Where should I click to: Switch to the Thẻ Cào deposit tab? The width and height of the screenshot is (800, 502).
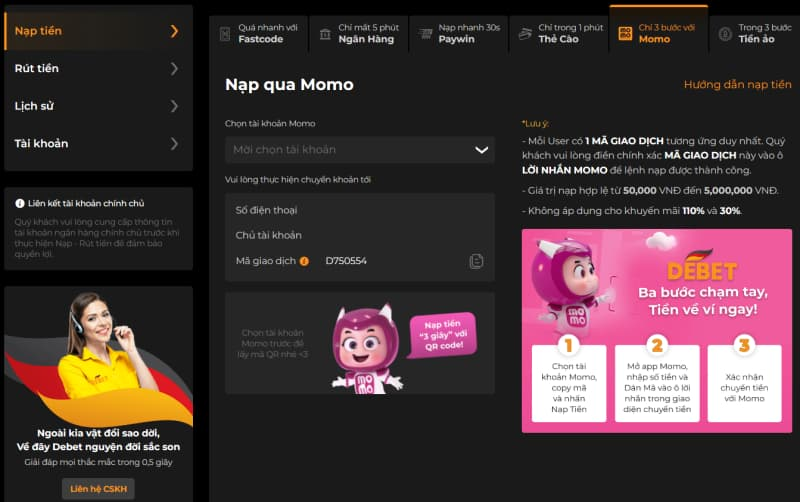559,33
